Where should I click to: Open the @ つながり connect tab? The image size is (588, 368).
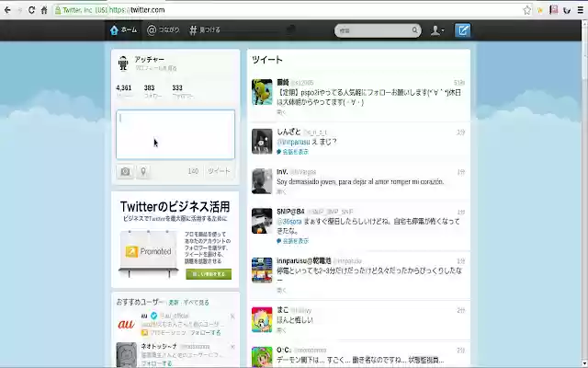(164, 30)
